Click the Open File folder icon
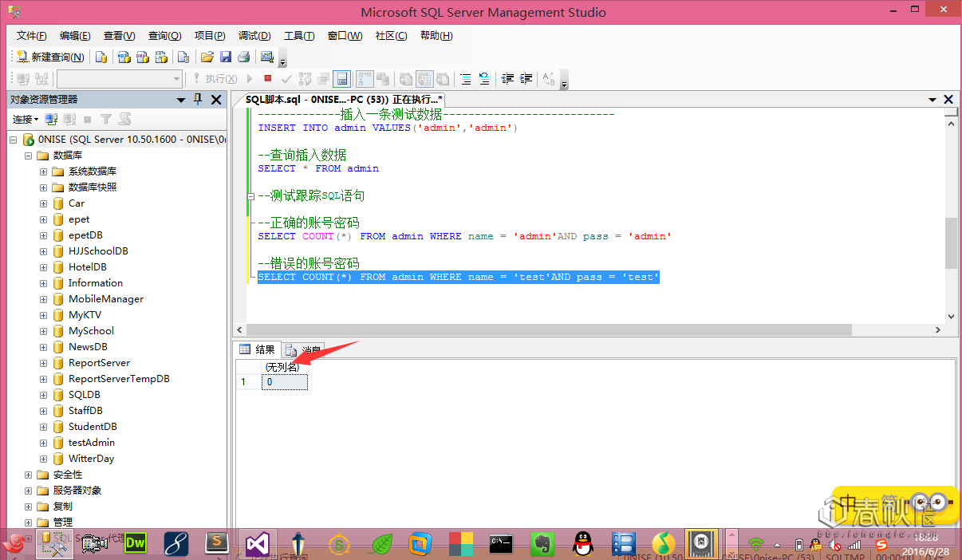 [x=207, y=57]
